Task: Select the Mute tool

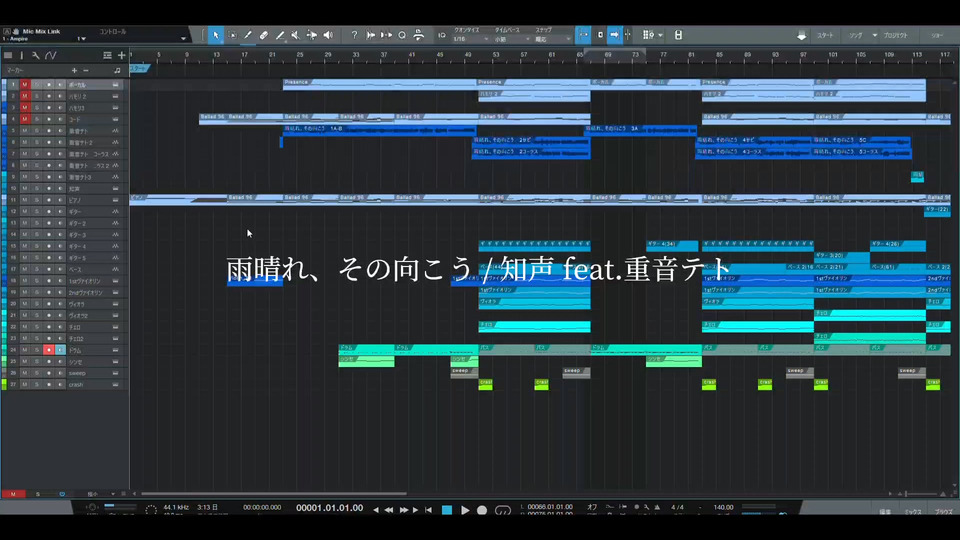Action: click(x=296, y=35)
